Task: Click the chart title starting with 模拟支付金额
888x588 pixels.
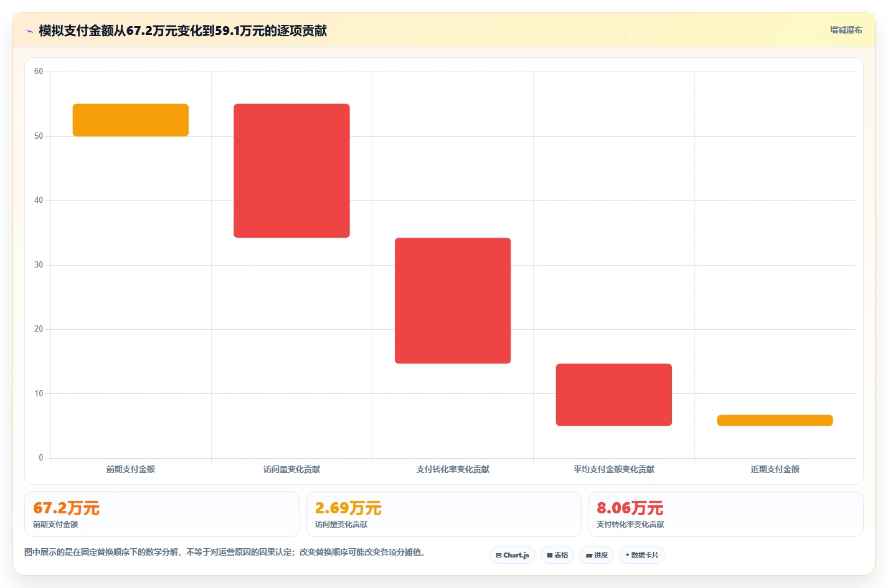Action: [182, 30]
